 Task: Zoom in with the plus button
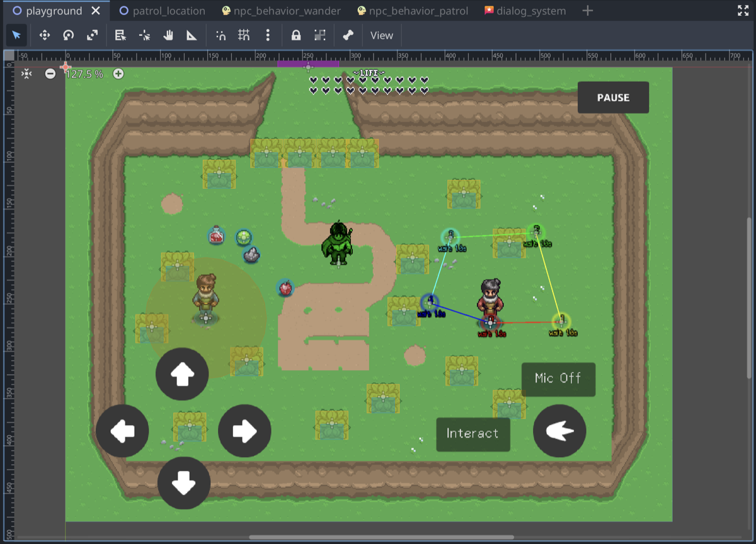(x=118, y=74)
